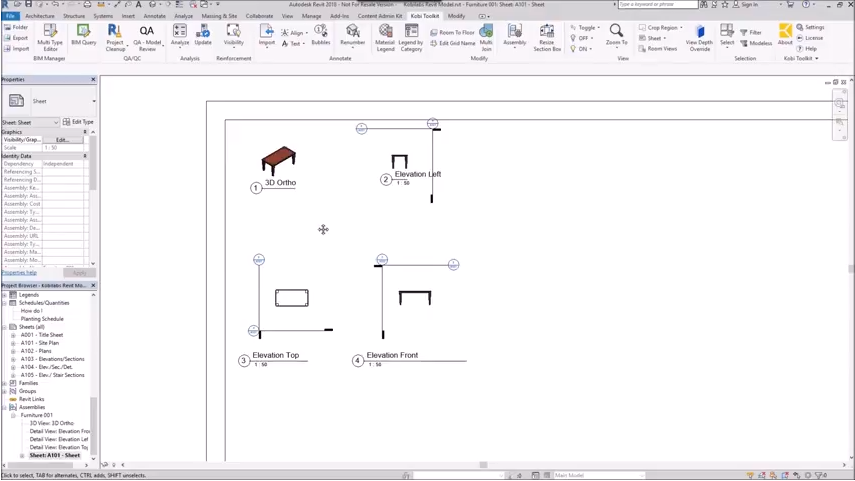Click the Toggle option in View panel

tap(585, 28)
